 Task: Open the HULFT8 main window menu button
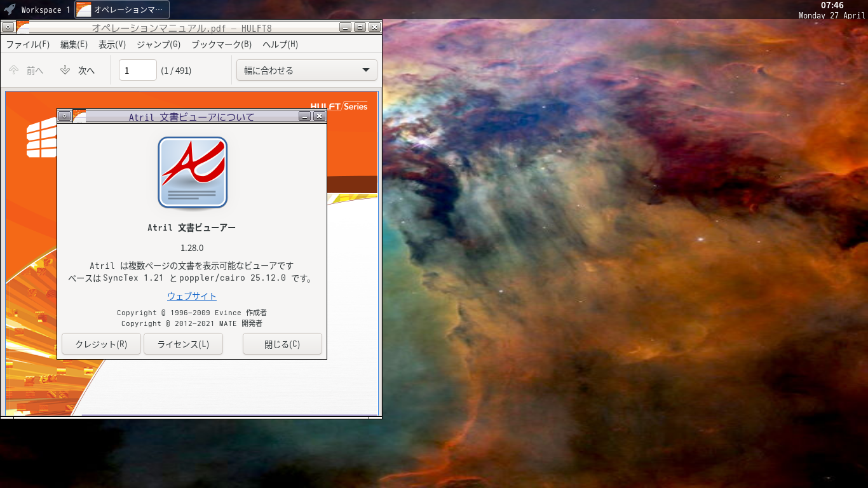pyautogui.click(x=8, y=27)
